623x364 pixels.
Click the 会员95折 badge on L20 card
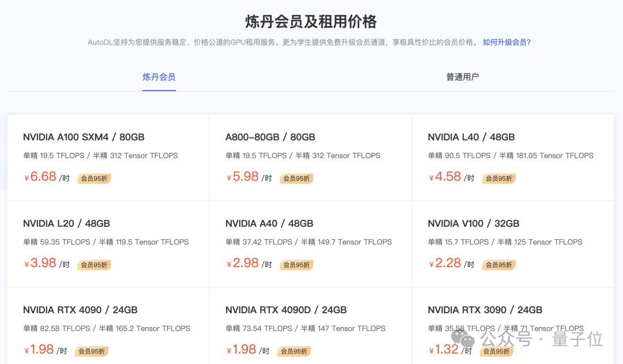94,265
